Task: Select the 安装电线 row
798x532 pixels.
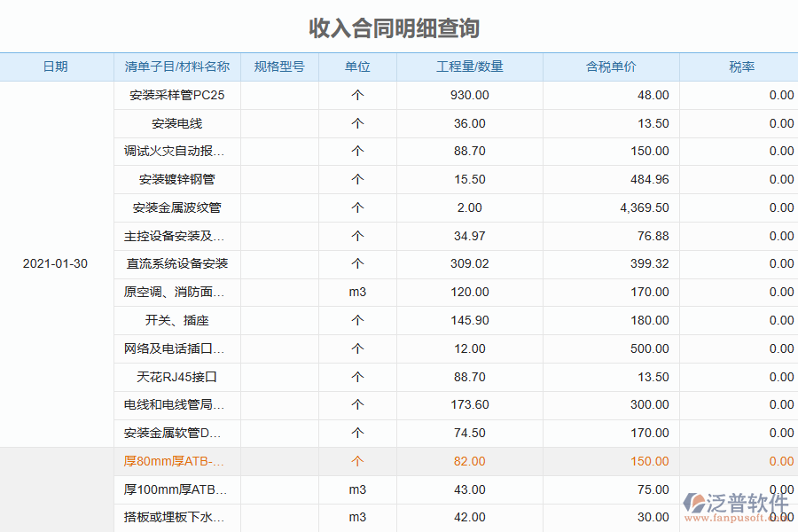Action: click(175, 123)
